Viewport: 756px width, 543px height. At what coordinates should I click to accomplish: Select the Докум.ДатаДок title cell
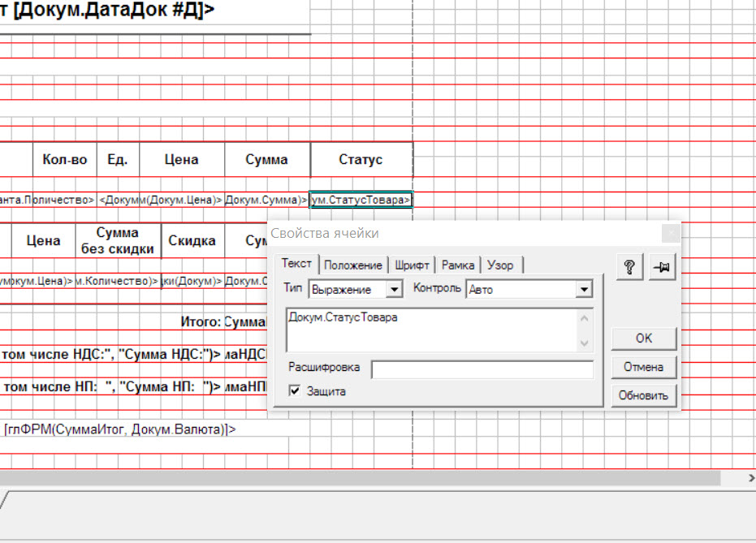tap(107, 9)
